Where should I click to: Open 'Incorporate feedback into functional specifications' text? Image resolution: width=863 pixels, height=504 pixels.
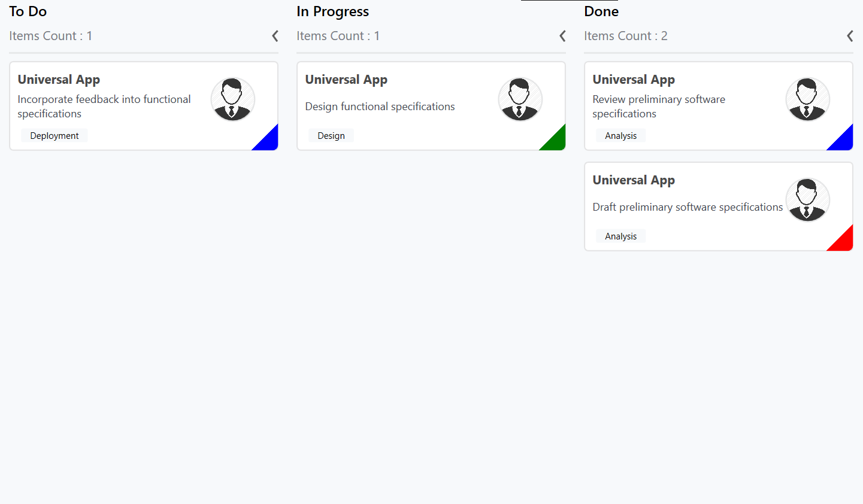[104, 107]
